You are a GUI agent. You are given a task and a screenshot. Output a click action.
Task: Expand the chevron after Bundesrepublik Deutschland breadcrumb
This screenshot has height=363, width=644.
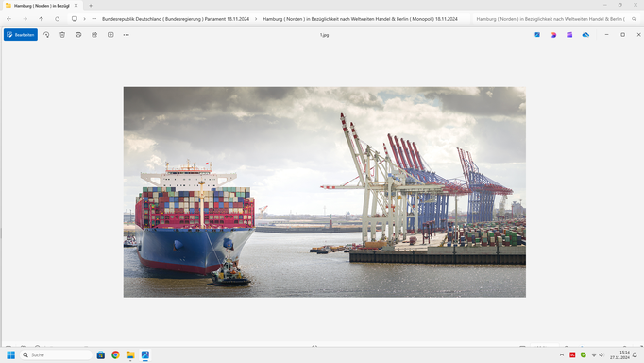point(256,19)
